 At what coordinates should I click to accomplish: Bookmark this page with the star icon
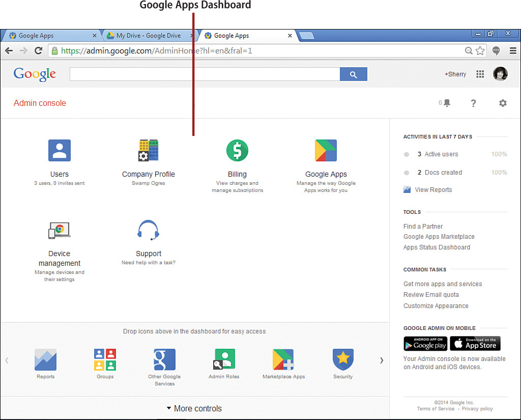point(480,50)
